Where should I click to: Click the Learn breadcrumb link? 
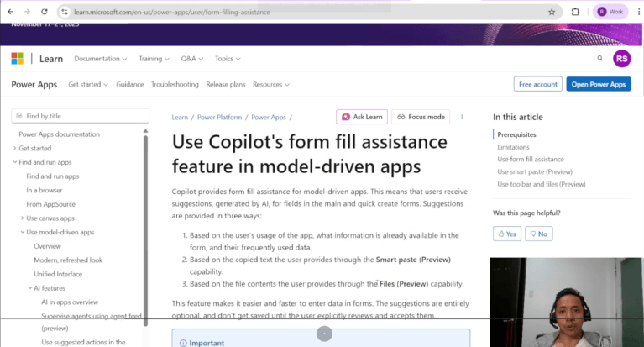[x=180, y=117]
